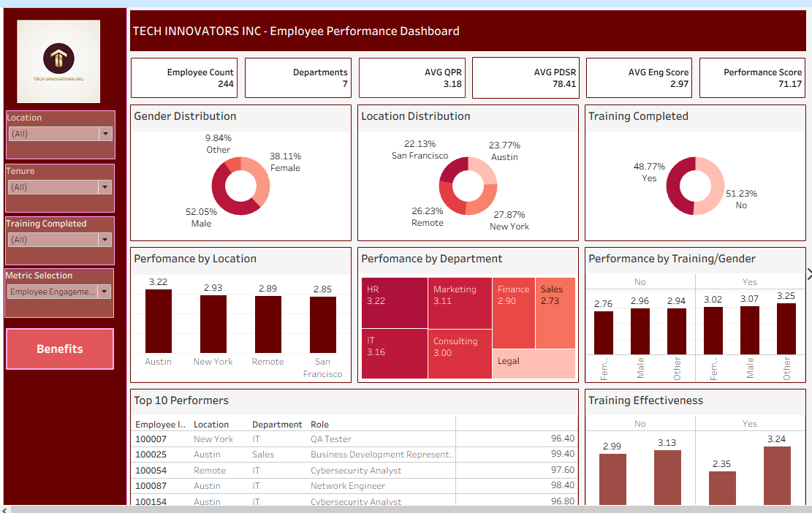The height and width of the screenshot is (513, 812).
Task: Click the Legal treemap tile
Action: click(x=534, y=364)
